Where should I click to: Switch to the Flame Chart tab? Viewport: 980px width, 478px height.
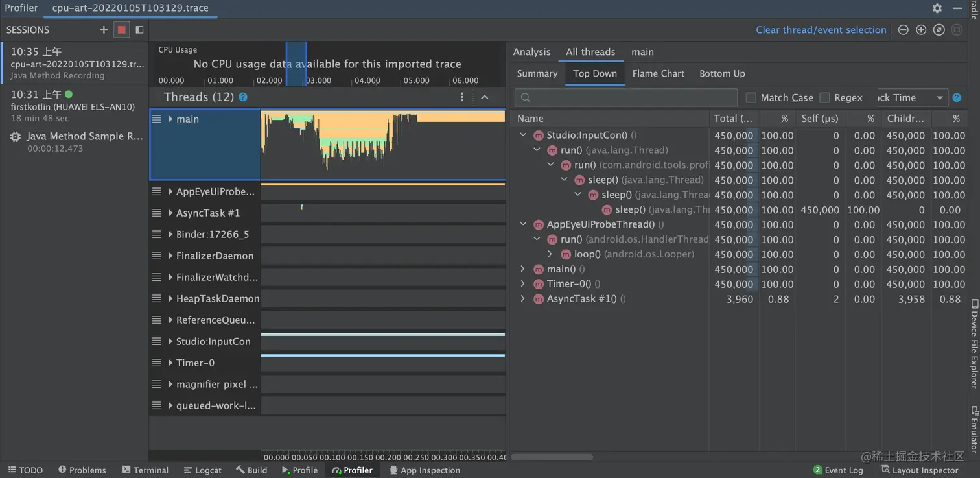click(658, 73)
